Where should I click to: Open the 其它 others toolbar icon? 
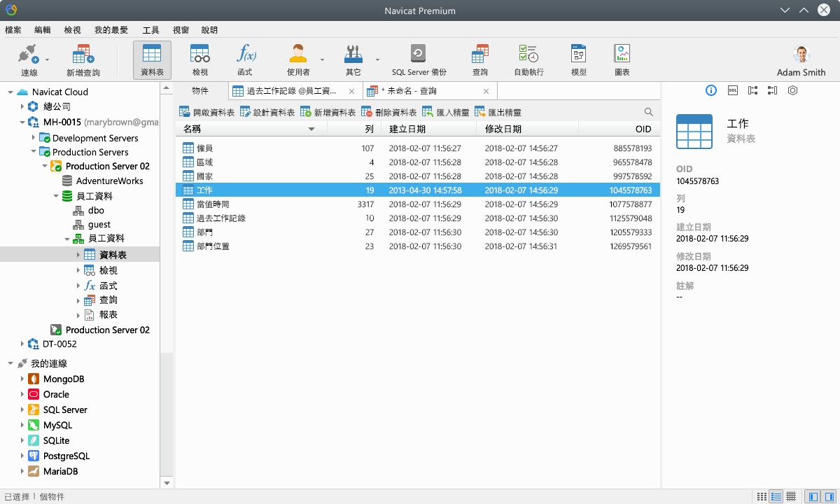click(x=353, y=59)
